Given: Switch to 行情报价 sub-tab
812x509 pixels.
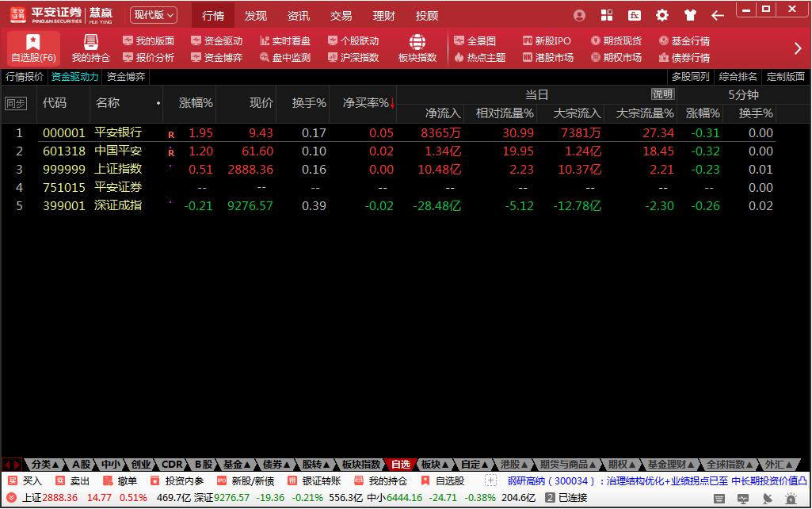Looking at the screenshot, I should pyautogui.click(x=25, y=77).
